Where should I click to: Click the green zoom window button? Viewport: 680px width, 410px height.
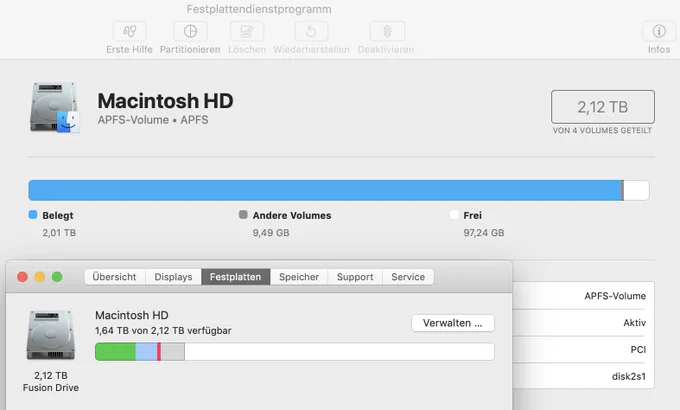[57, 277]
